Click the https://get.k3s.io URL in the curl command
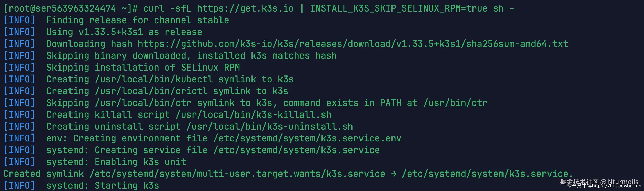 pos(245,8)
